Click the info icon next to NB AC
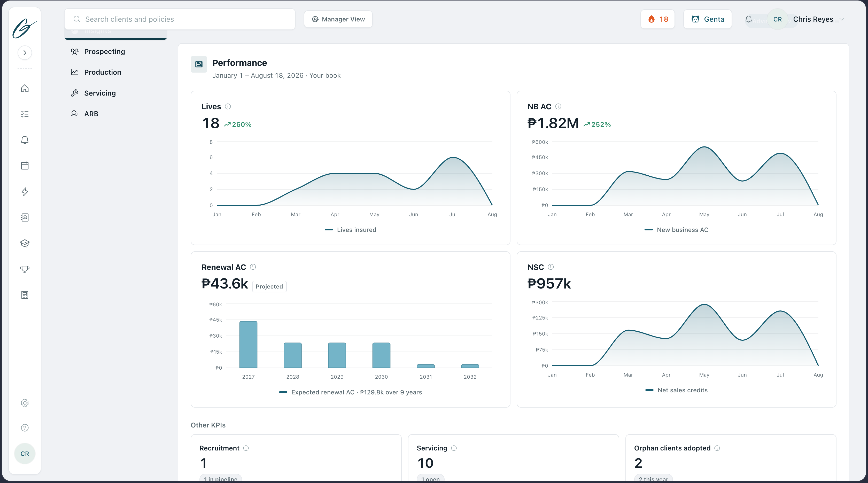This screenshot has width=868, height=483. click(x=558, y=106)
